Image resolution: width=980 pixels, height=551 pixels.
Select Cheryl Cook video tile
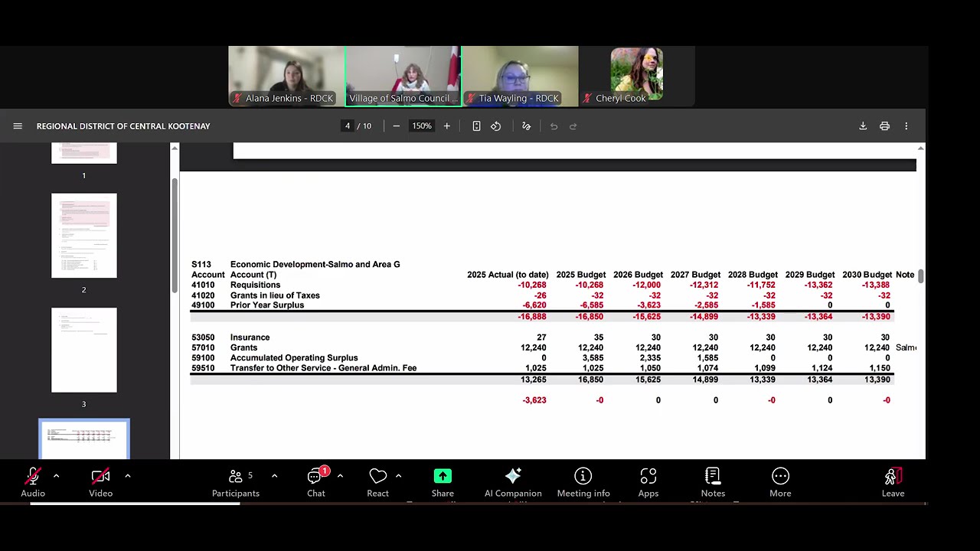[637, 76]
